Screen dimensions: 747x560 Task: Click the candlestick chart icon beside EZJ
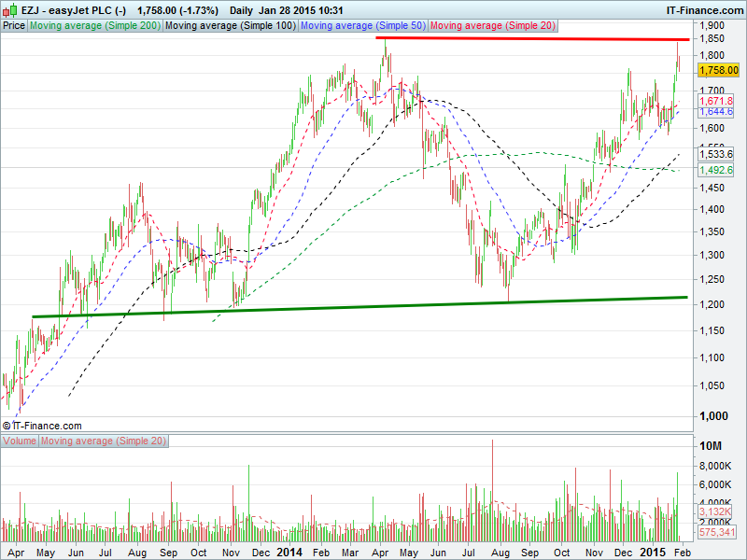9,8
